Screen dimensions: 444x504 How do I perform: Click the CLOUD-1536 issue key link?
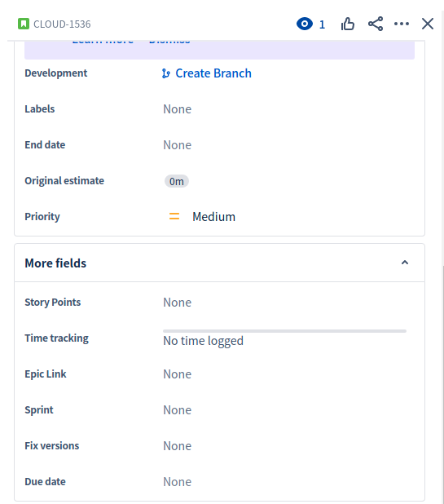click(x=62, y=24)
